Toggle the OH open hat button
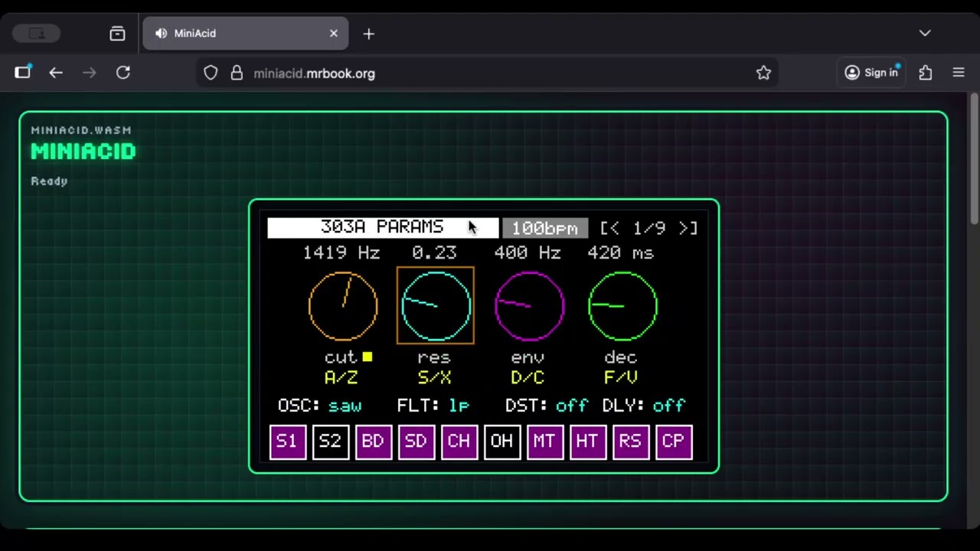The image size is (980, 551). 502,442
